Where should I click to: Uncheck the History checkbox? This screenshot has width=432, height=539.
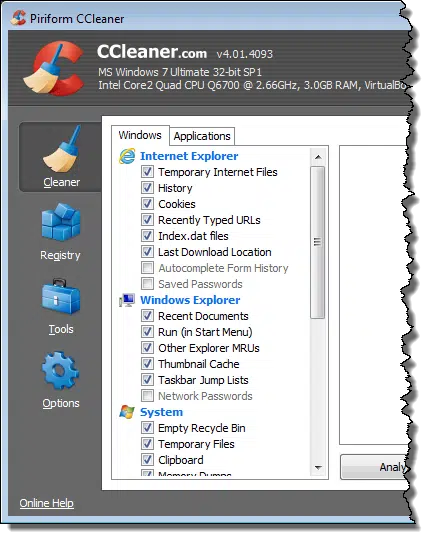[147, 188]
